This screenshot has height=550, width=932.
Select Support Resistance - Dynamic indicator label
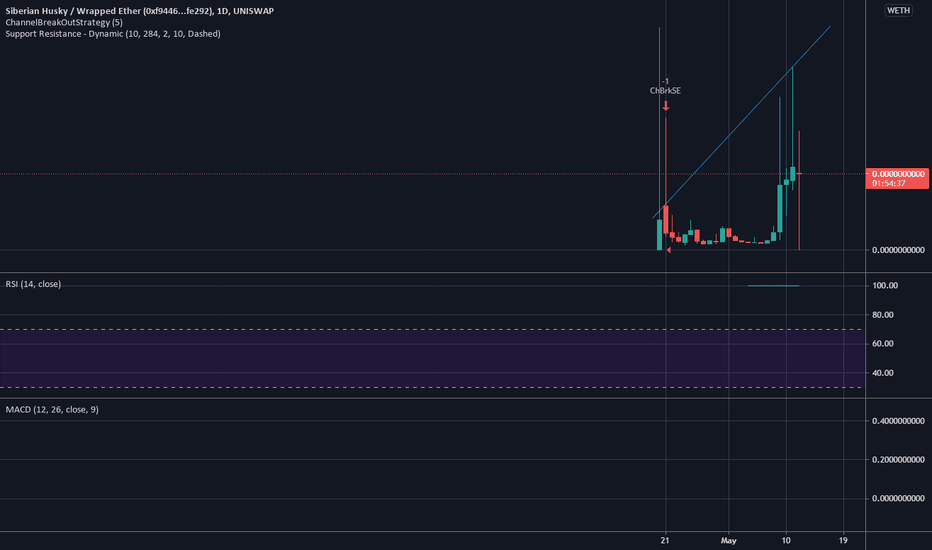113,34
